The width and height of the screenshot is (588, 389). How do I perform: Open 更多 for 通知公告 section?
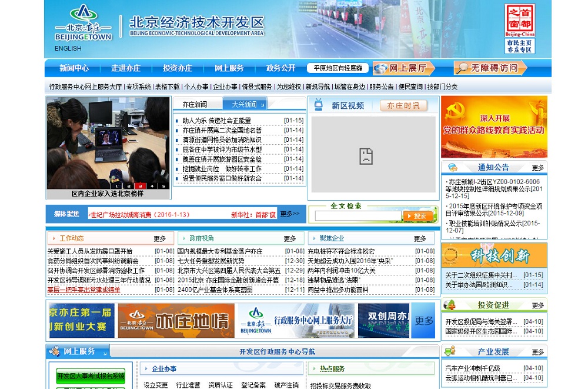(x=537, y=168)
